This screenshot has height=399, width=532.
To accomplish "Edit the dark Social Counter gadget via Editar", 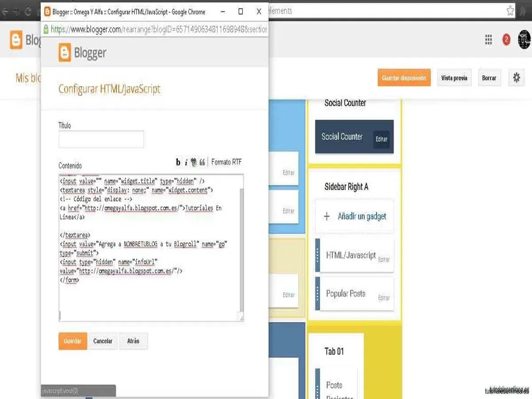I will (382, 139).
